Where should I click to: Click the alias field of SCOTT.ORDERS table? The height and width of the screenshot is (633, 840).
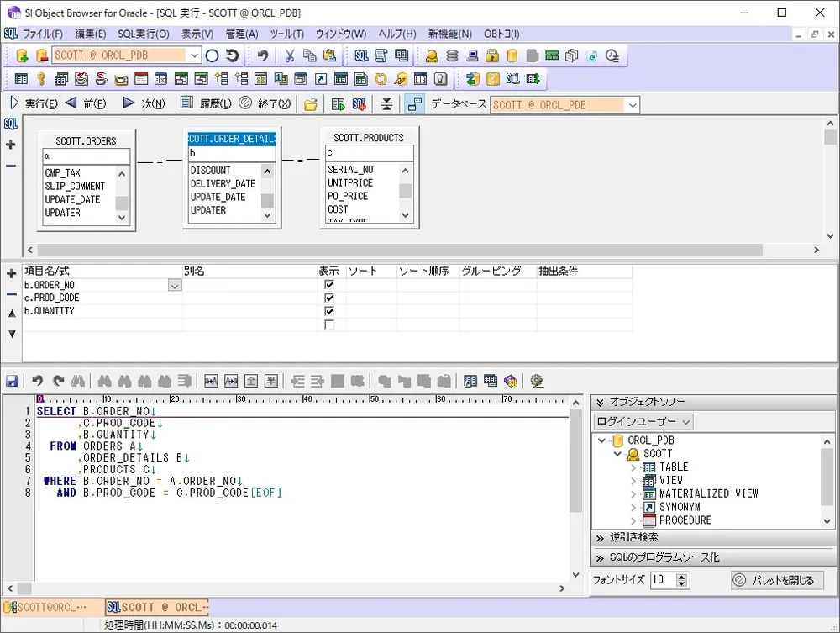87,156
